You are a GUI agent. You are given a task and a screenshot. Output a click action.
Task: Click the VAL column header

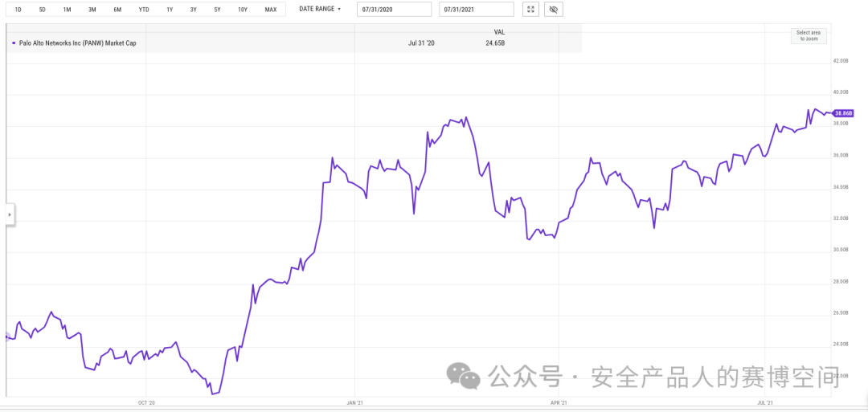pyautogui.click(x=499, y=31)
